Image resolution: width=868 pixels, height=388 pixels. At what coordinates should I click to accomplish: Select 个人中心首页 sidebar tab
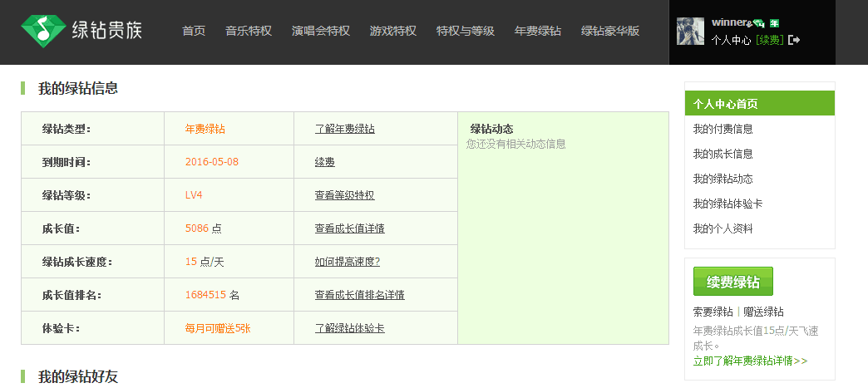(x=760, y=104)
